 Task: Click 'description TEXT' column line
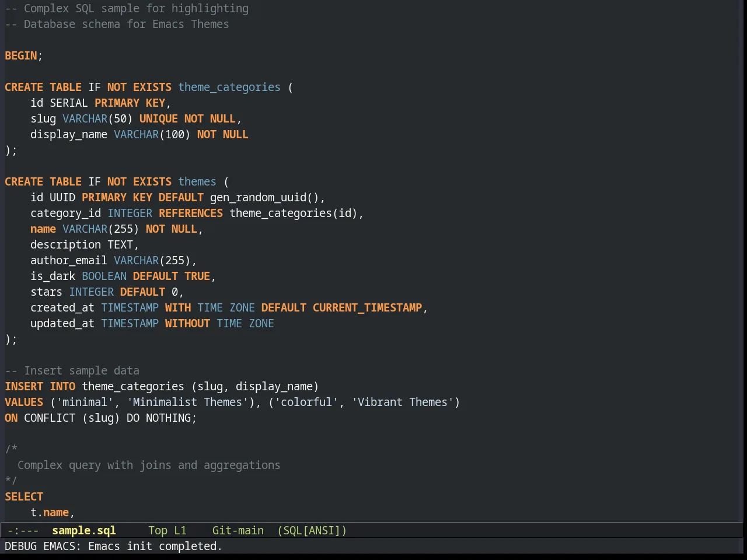click(85, 244)
